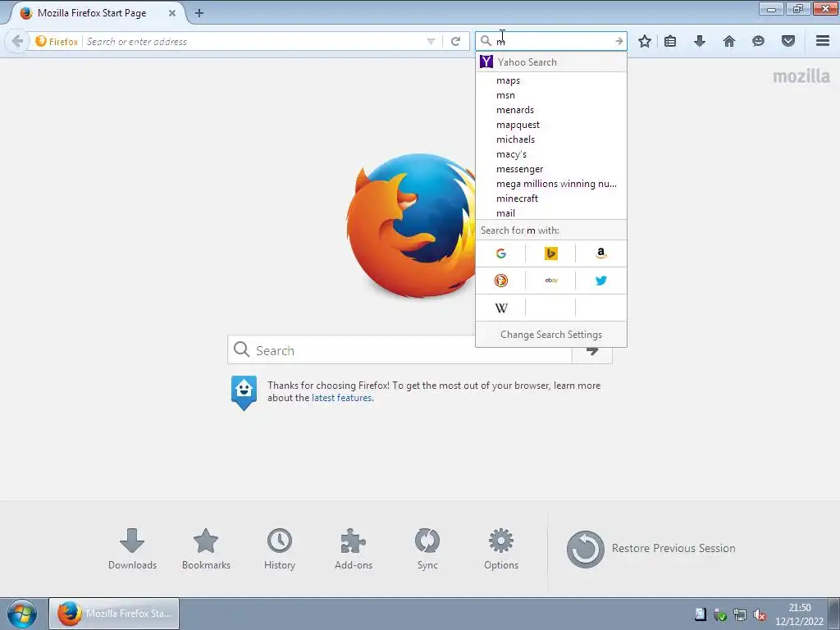The height and width of the screenshot is (630, 840).
Task: Click the back navigation arrow
Action: (x=17, y=41)
